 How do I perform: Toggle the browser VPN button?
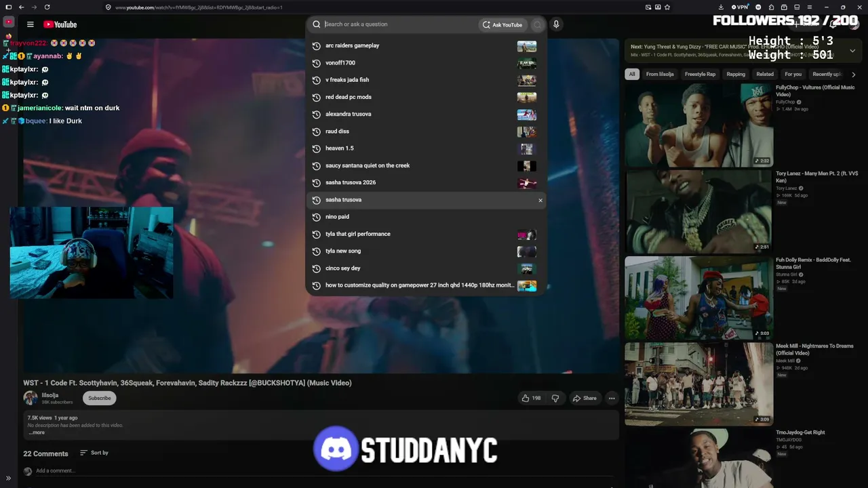coord(739,7)
